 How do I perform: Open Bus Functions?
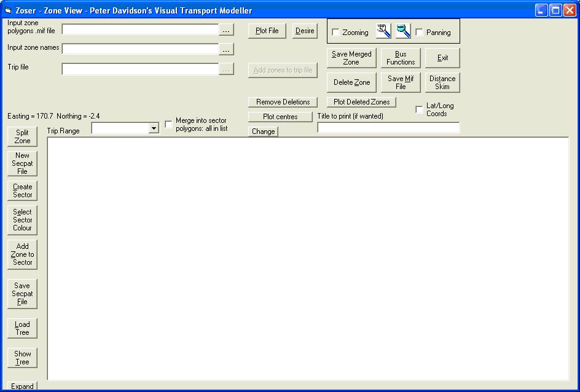pos(401,58)
